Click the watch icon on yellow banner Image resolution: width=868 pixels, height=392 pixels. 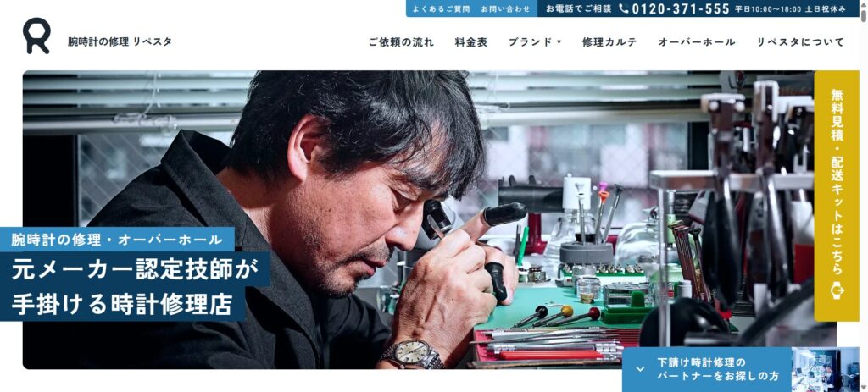837,290
